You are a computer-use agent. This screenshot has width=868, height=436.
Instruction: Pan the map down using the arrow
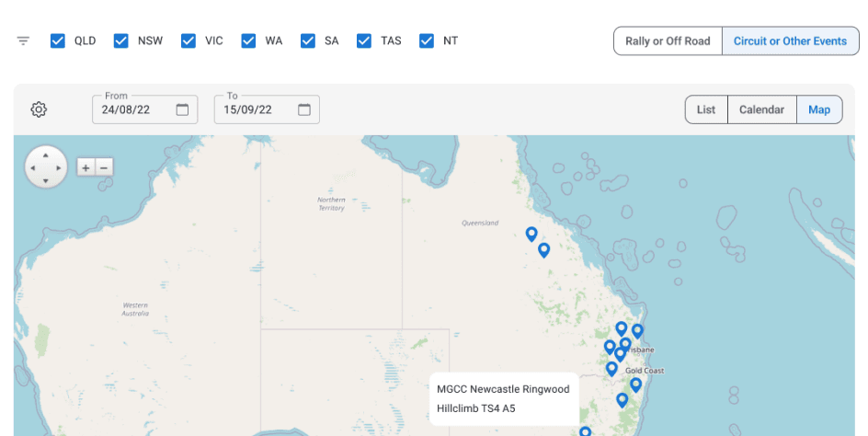tap(46, 181)
